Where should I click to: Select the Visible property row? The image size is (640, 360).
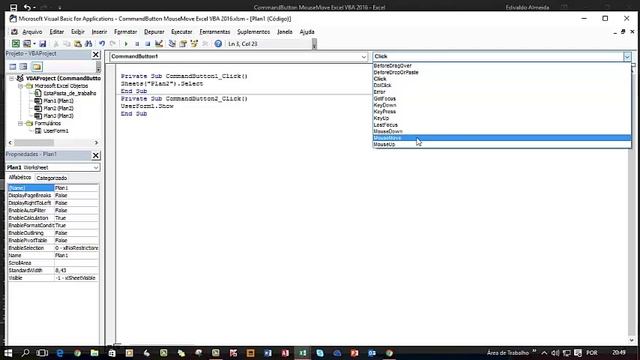coord(53,278)
